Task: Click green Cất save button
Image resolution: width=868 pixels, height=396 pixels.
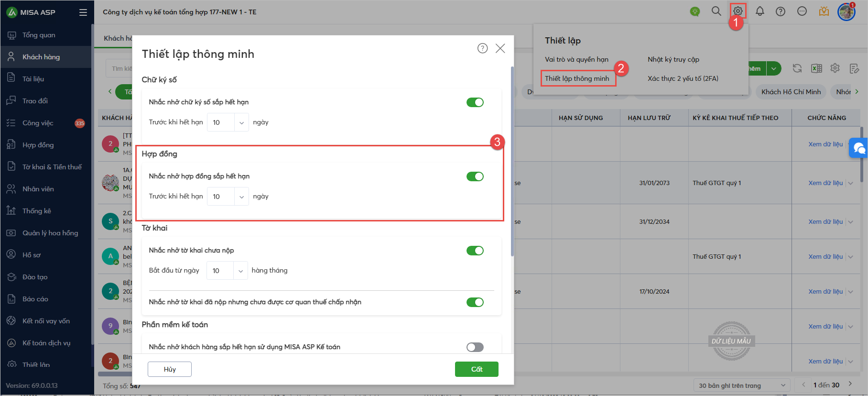Action: pos(477,369)
